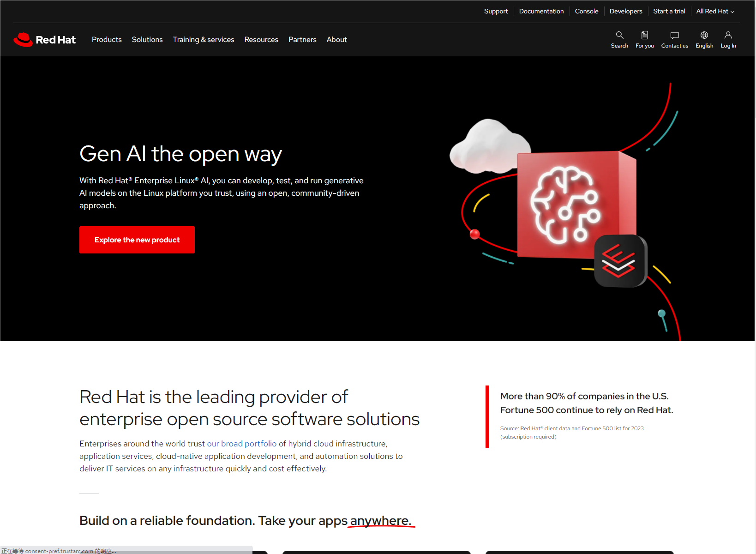This screenshot has width=756, height=554.
Task: Open the Fortune 500 list for 2023 link
Action: 612,428
